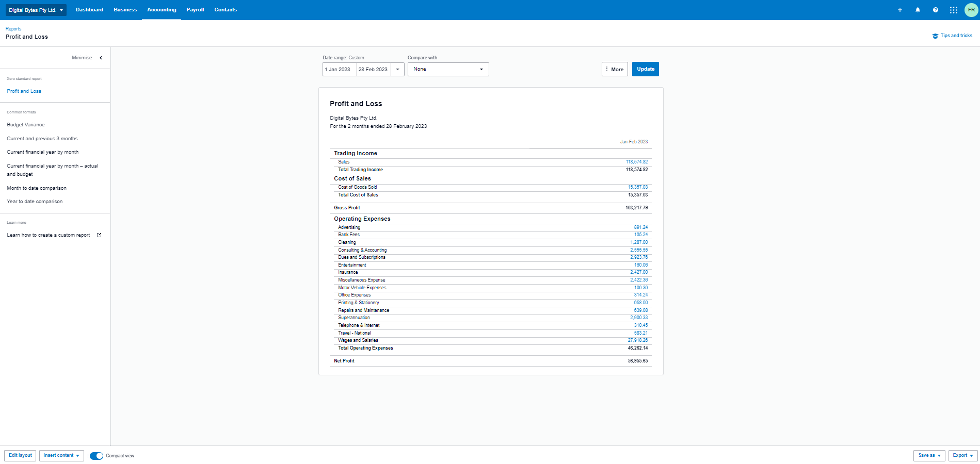
Task: Open Consulting & Accounting amount 2,555.55
Action: [x=639, y=250]
